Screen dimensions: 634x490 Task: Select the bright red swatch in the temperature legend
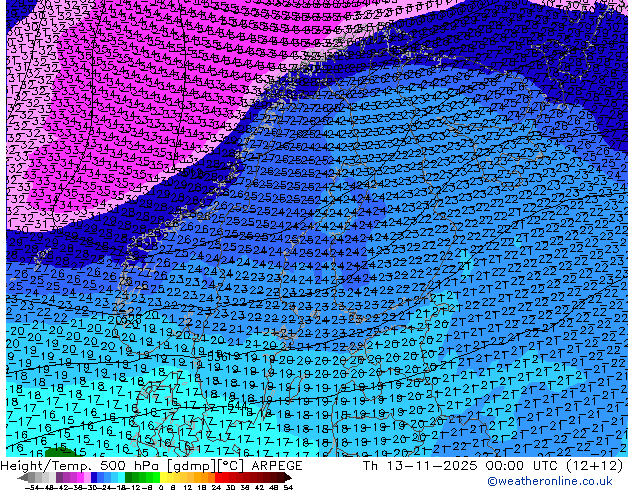point(218,477)
